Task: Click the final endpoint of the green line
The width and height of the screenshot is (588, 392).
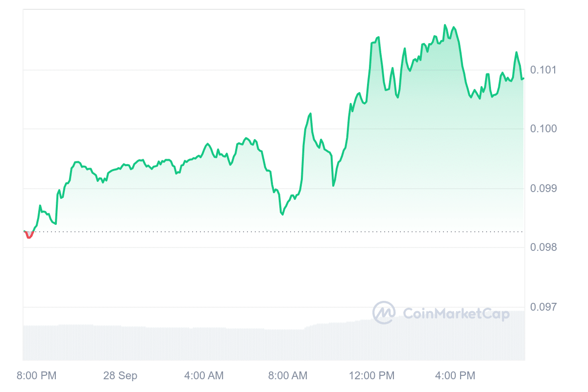Action: coord(523,78)
